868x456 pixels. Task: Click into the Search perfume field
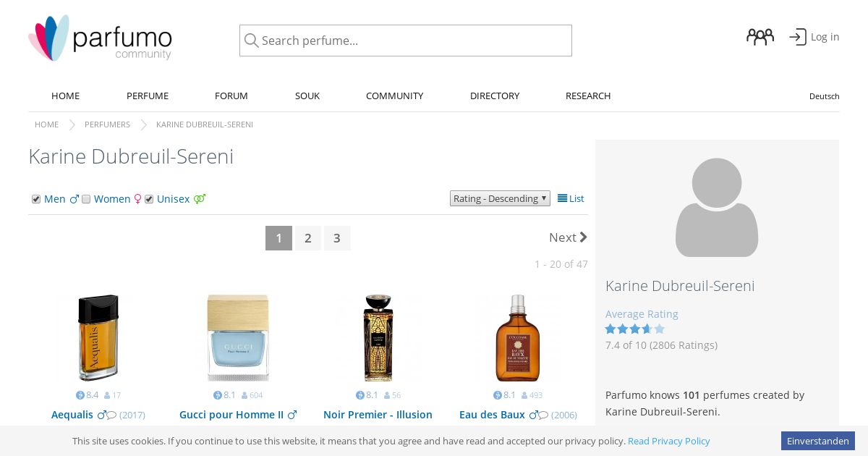pyautogui.click(x=406, y=41)
